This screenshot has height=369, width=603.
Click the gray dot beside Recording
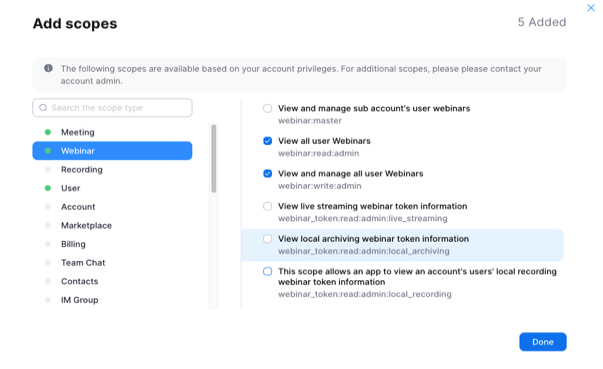48,170
